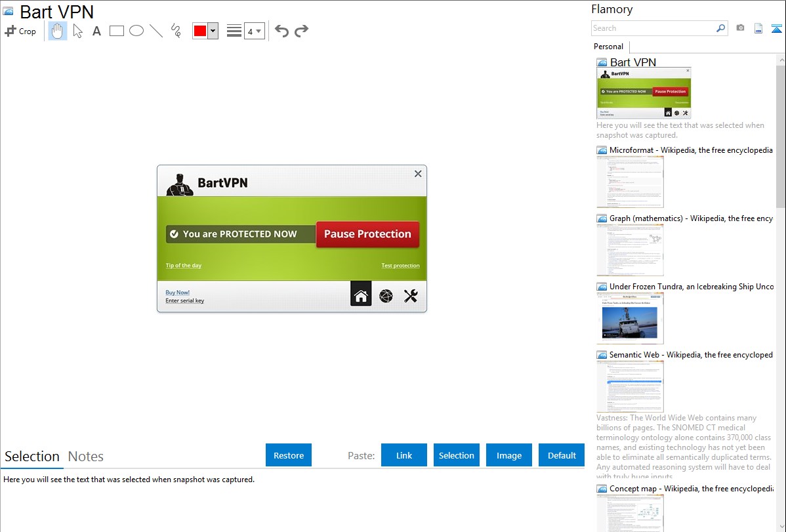Click the blue upload icon

[776, 28]
